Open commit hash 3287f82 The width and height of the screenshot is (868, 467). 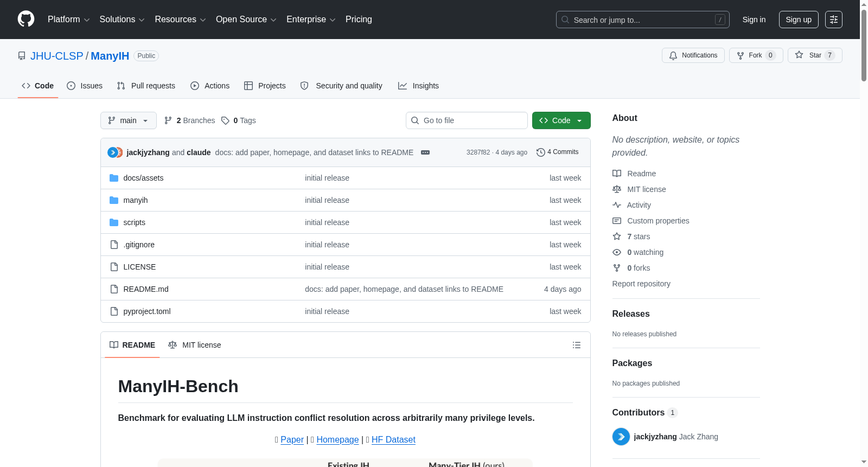tap(478, 152)
